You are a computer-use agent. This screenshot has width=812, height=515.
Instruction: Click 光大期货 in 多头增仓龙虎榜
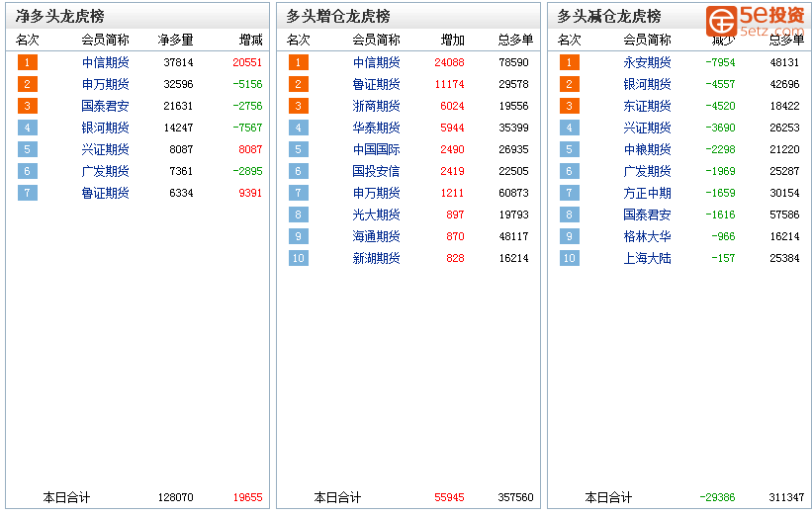376,215
